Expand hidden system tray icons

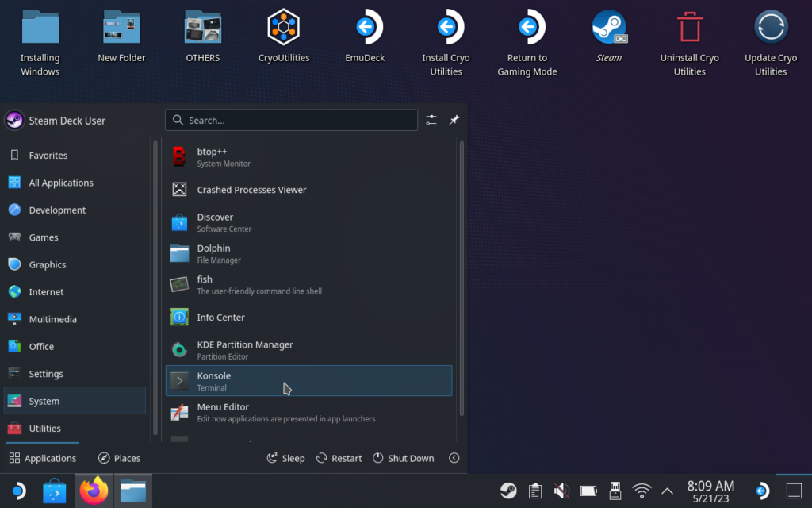point(667,491)
